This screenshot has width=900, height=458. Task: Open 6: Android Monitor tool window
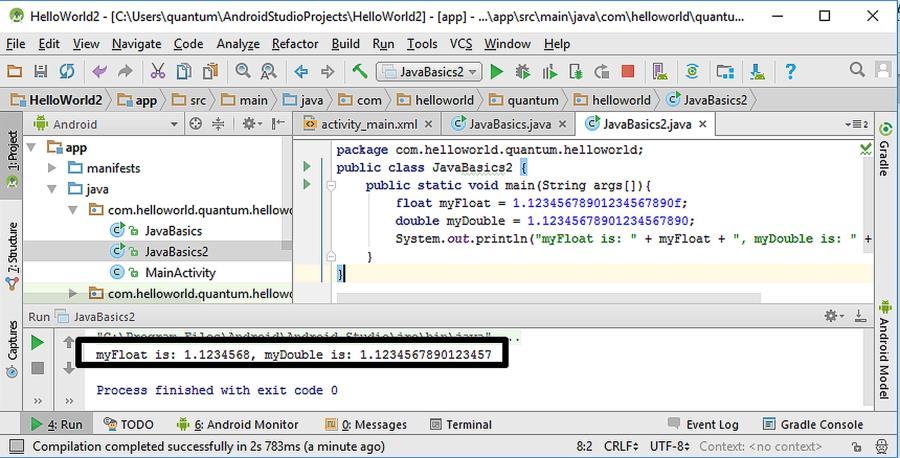(238, 425)
